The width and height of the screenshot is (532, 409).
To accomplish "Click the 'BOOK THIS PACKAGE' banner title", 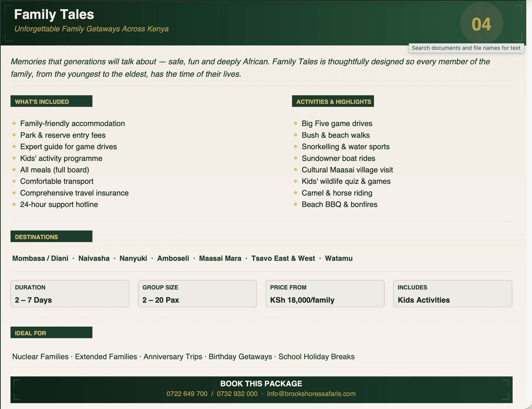I will coord(261,384).
